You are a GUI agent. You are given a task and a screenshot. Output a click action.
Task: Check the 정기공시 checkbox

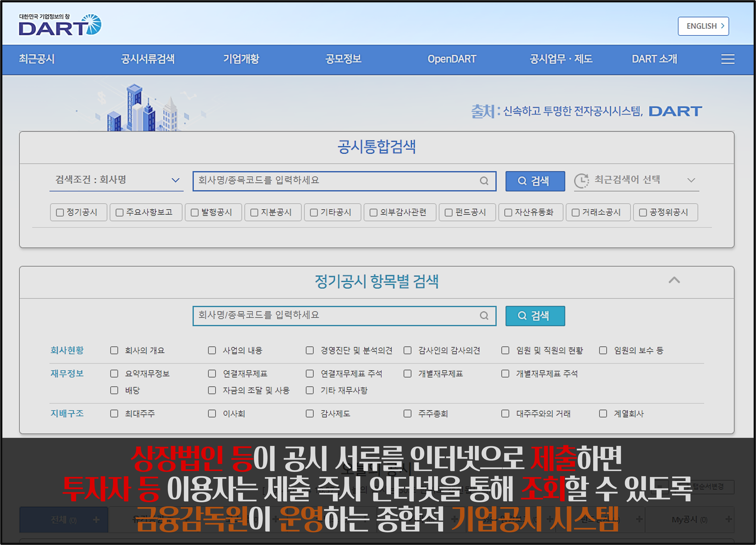click(60, 213)
